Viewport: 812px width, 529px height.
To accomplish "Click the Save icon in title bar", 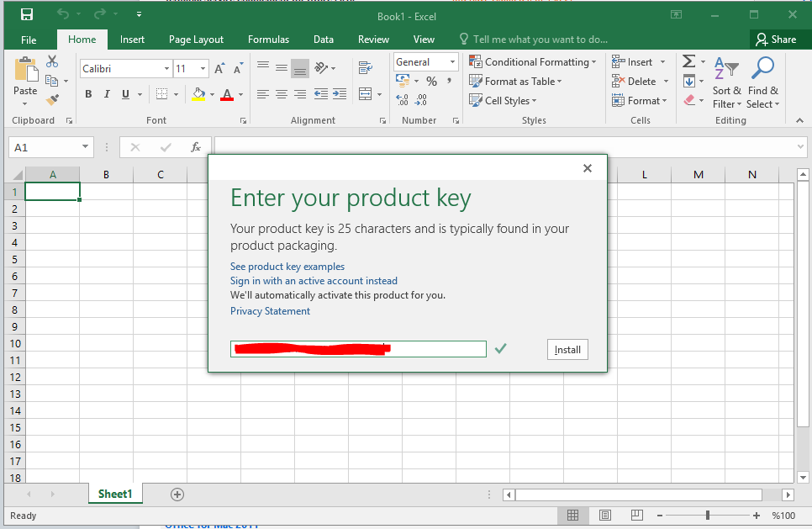I will click(x=26, y=14).
